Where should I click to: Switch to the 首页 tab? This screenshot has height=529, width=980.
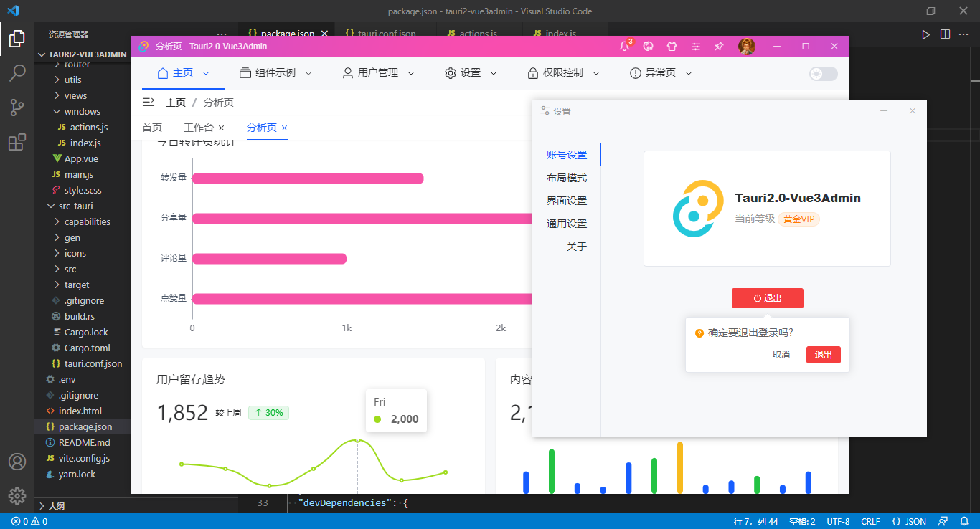point(152,128)
